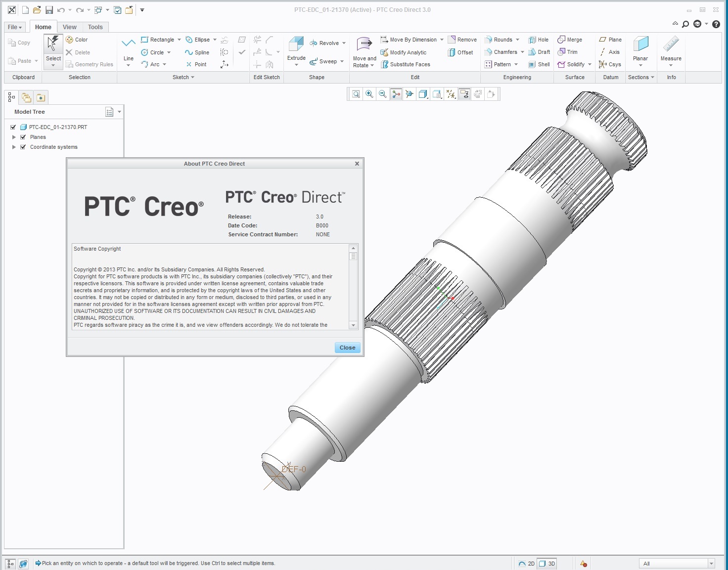This screenshot has height=570, width=728.
Task: Select PTC-EDC_01-21370.PRT in the model tree
Action: click(58, 127)
